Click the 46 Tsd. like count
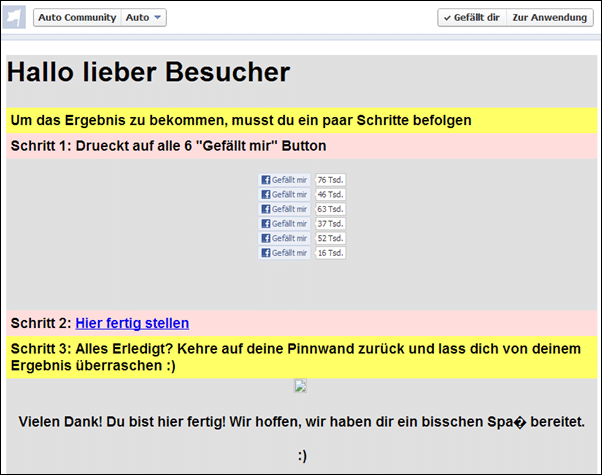The width and height of the screenshot is (602, 475). [330, 194]
